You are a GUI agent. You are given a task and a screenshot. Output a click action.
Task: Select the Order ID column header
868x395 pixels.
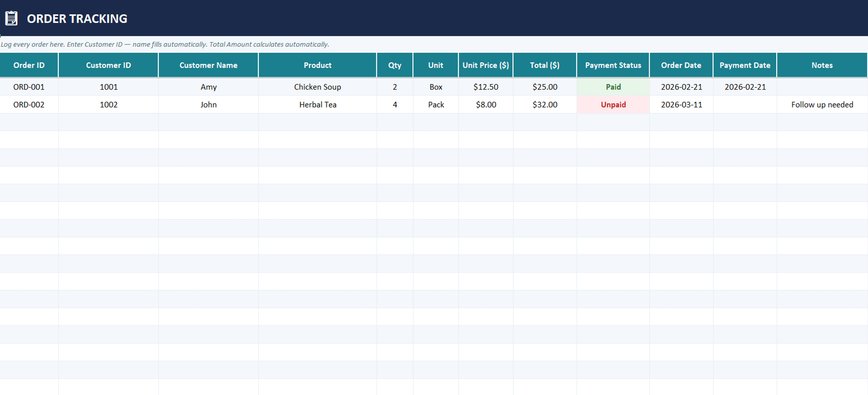click(x=29, y=65)
